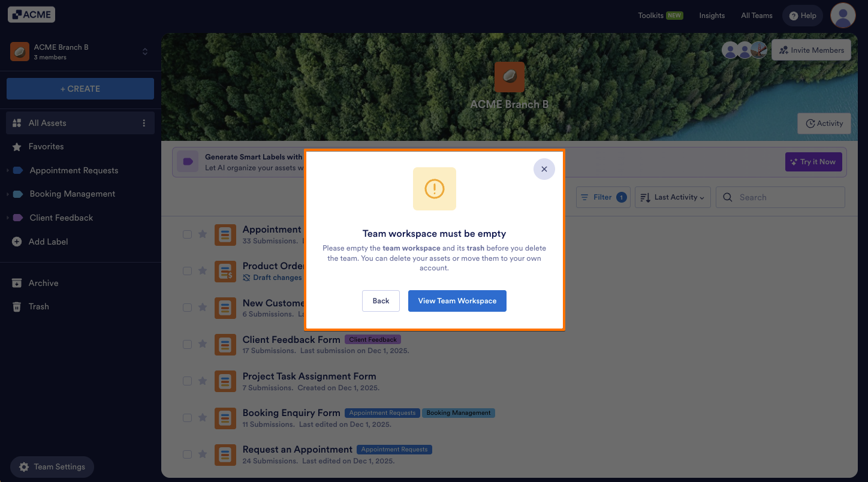This screenshot has width=868, height=482.
Task: Click the ACME Branch B banner logo
Action: click(x=510, y=77)
